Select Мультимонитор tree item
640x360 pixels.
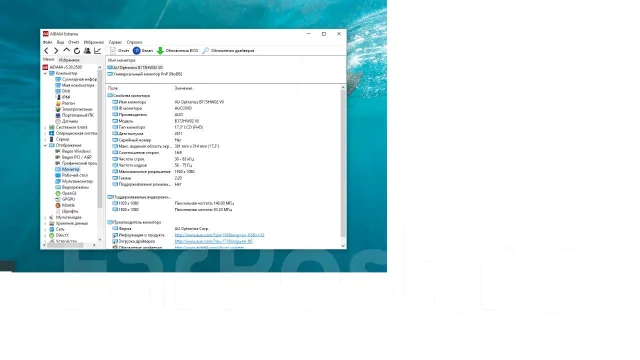click(x=74, y=181)
